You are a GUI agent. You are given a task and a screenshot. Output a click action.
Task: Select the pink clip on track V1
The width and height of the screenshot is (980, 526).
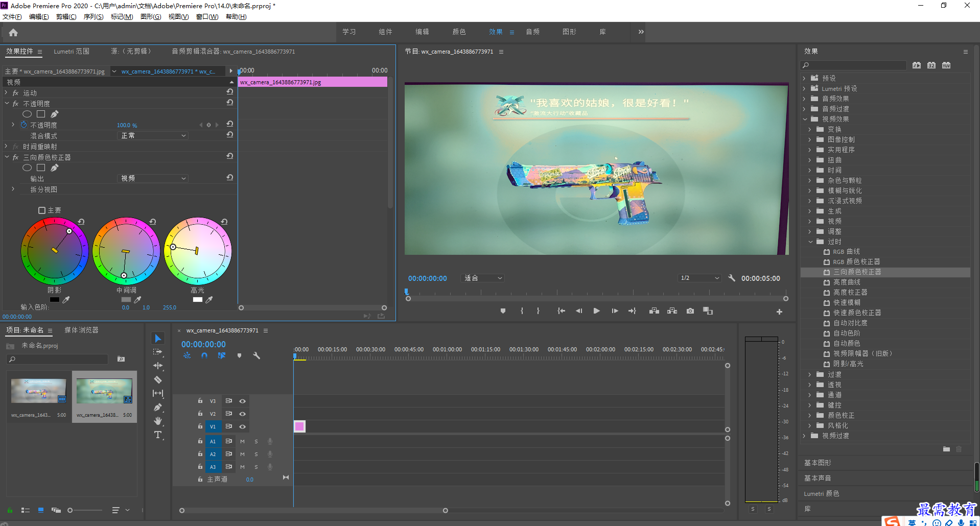(299, 426)
